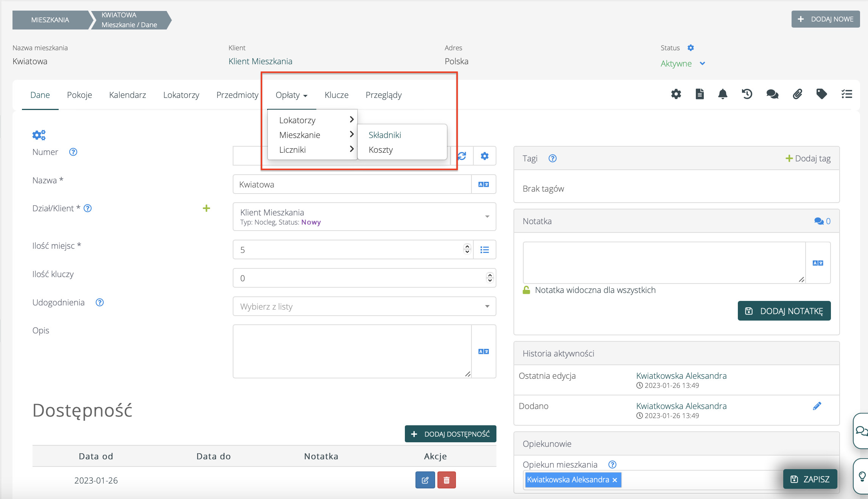Switch to the Kalendarz tab

(x=128, y=95)
